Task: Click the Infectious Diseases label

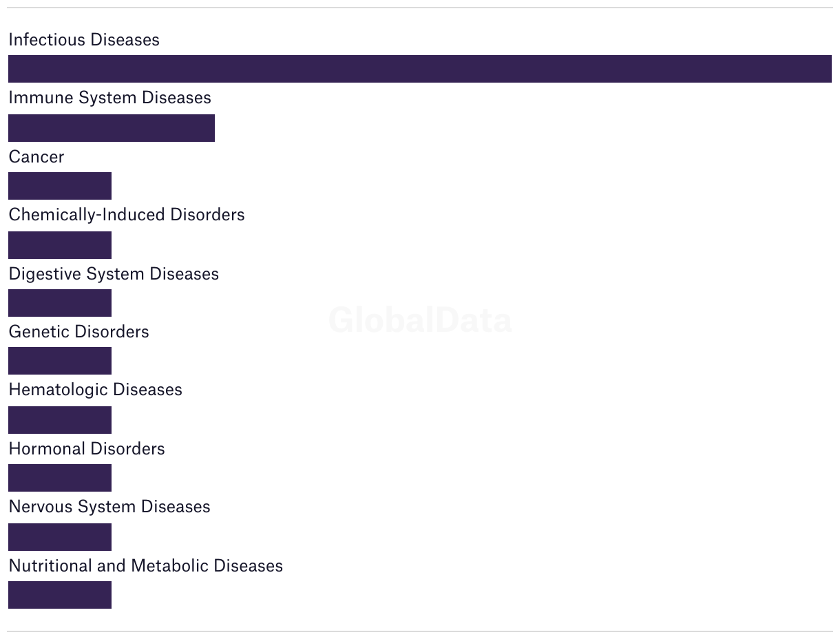Action: pyautogui.click(x=84, y=40)
